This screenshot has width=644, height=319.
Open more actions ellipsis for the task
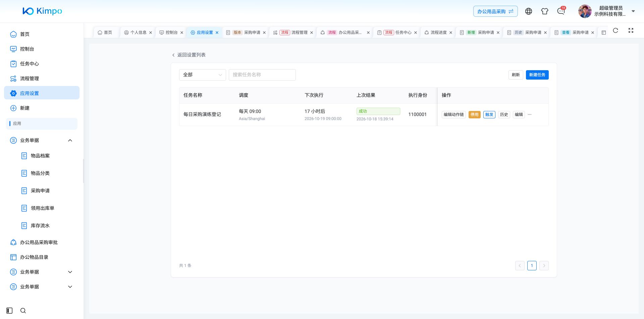coord(530,115)
